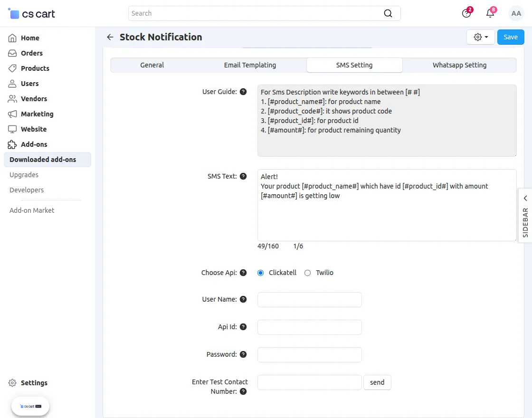Open the gear settings dropdown

point(481,37)
